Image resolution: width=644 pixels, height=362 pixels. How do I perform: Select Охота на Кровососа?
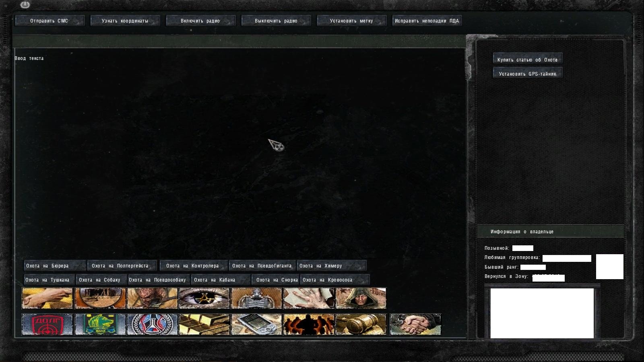point(335,280)
